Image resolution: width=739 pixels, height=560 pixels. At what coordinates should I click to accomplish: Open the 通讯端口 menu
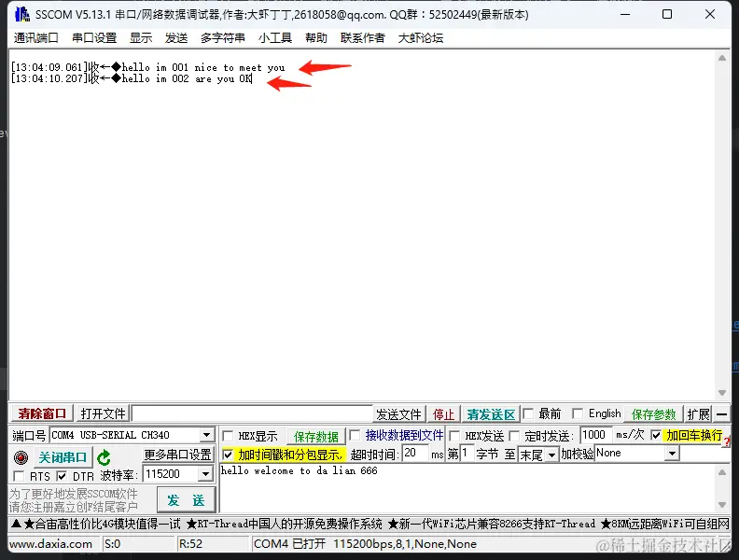click(35, 37)
